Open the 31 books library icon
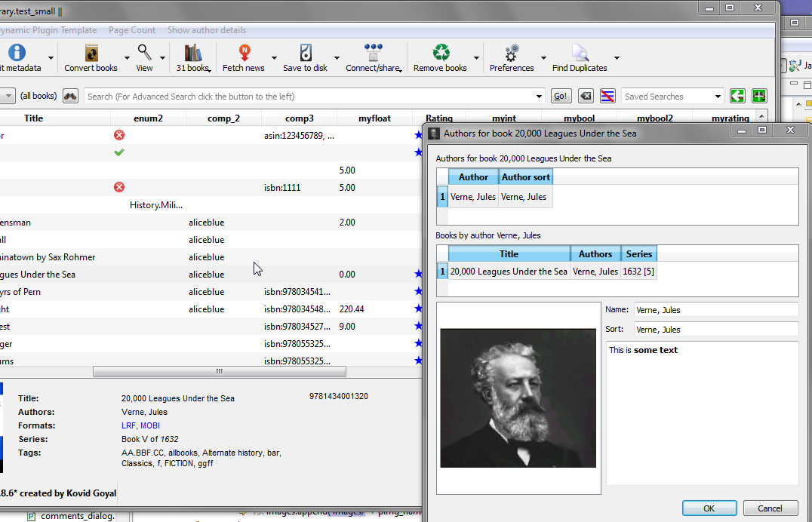Screen dimensions: 812x522 pyautogui.click(x=192, y=53)
